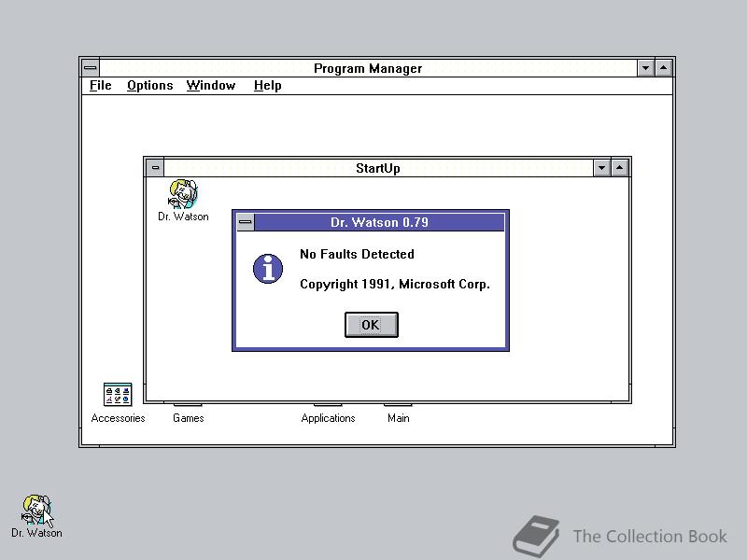747x560 pixels.
Task: Click the StartUp window title bar
Action: 378,168
